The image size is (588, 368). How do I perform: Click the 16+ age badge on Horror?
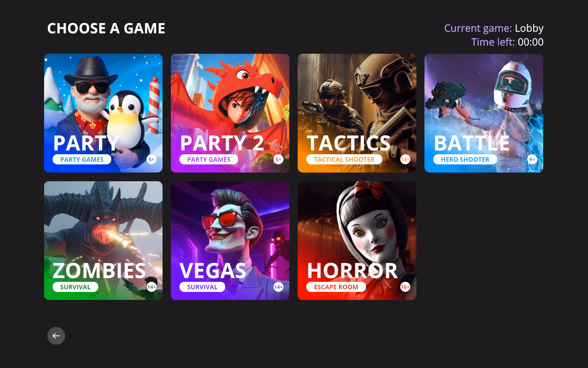click(x=405, y=287)
